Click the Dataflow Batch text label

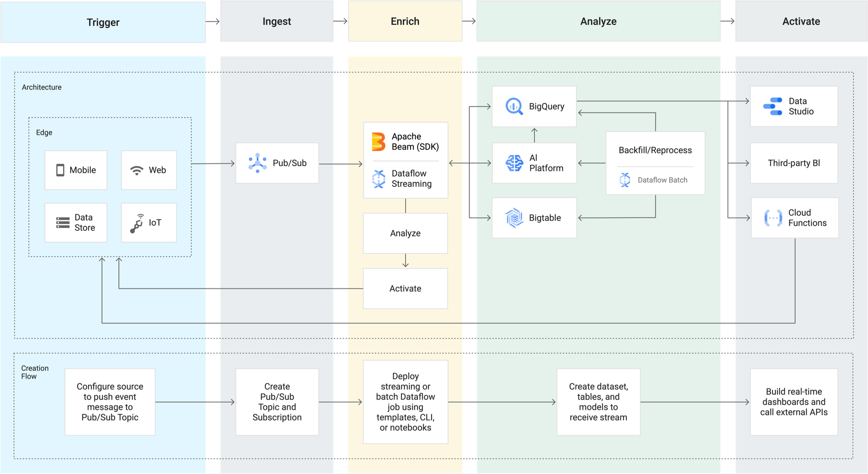[x=663, y=180]
